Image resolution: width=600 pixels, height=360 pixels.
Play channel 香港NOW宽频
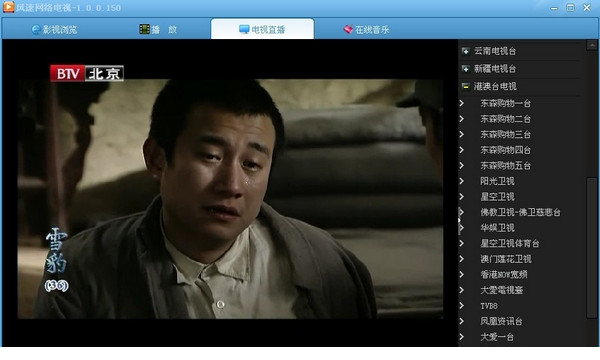pos(504,274)
